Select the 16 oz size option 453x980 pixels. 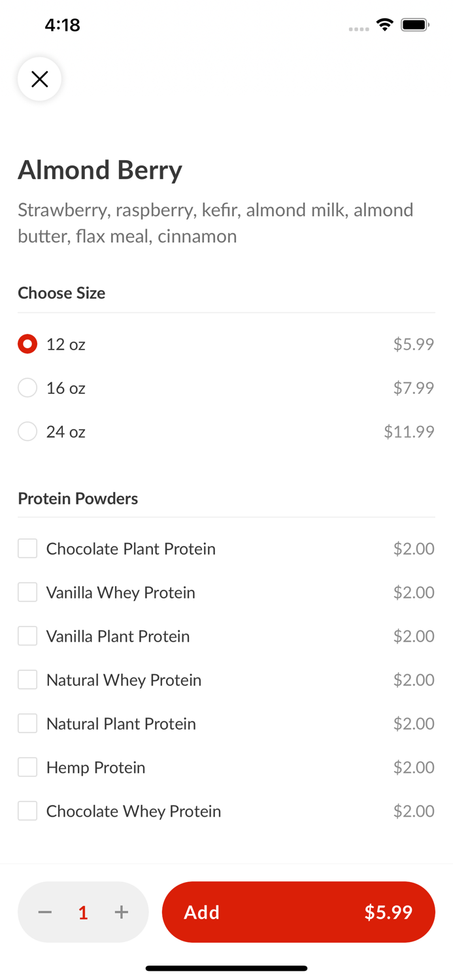pyautogui.click(x=27, y=387)
